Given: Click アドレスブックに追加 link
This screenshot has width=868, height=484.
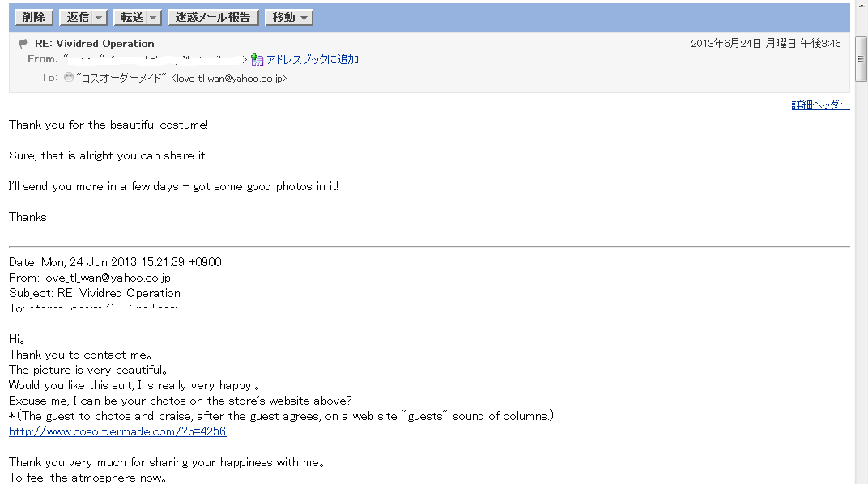Looking at the screenshot, I should pos(313,59).
